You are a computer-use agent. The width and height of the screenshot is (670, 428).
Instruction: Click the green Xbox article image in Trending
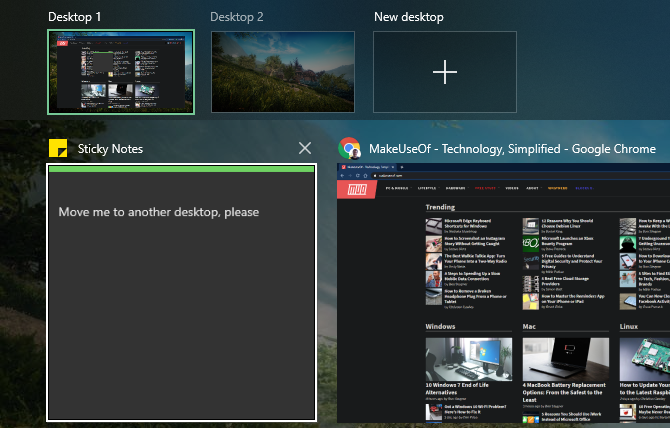pyautogui.click(x=531, y=243)
